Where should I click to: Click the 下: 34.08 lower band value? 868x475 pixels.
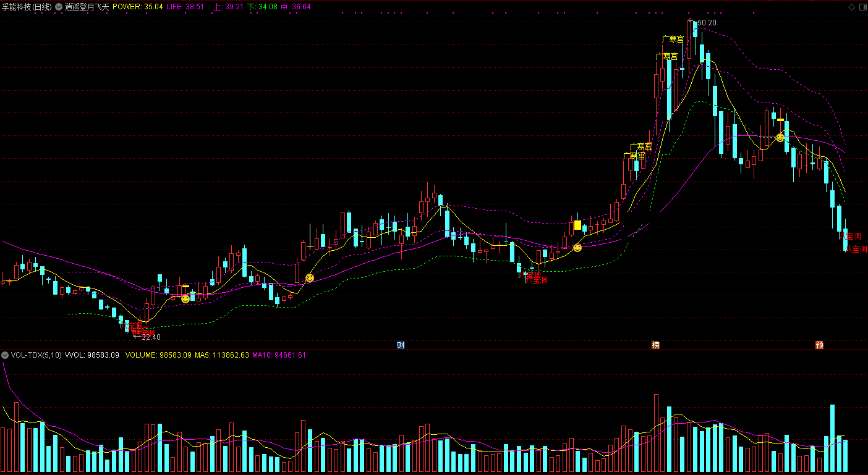[x=262, y=7]
